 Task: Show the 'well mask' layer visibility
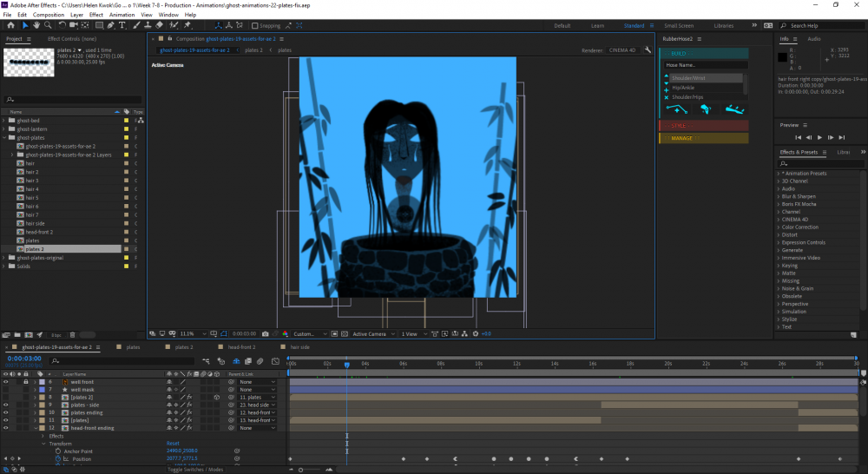point(5,389)
